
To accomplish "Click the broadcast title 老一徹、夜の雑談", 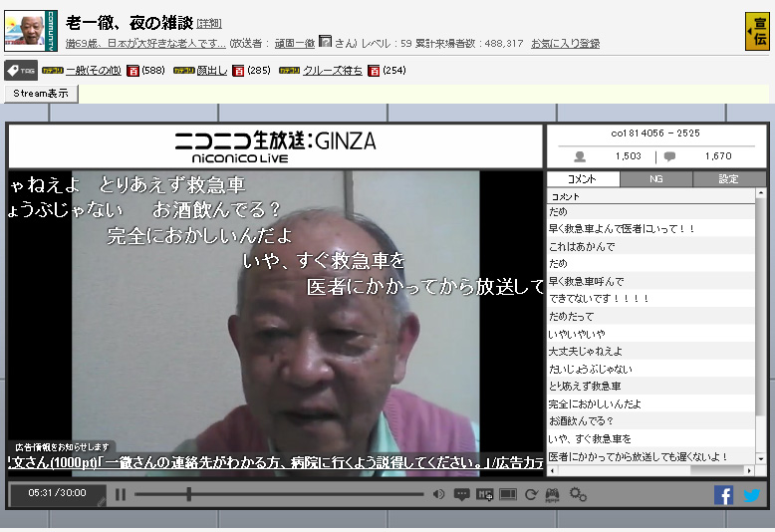I will click(x=129, y=23).
